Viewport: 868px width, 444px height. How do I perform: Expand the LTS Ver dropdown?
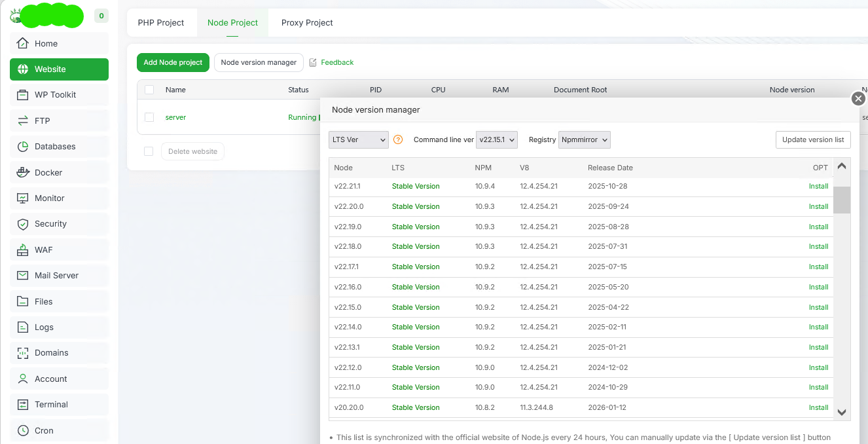coord(358,139)
